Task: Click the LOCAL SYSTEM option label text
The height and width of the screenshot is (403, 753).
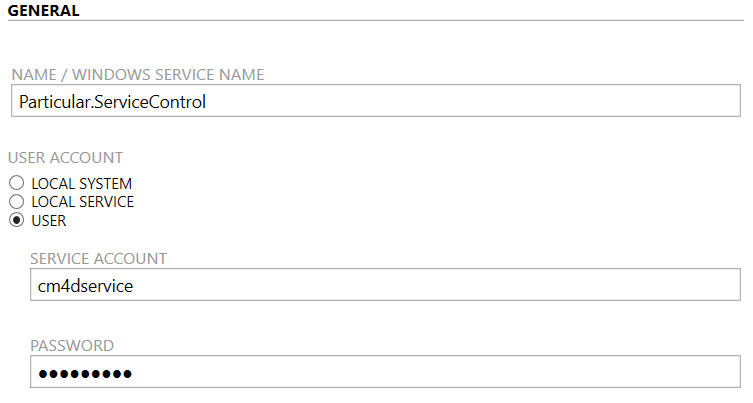Action: (x=81, y=184)
